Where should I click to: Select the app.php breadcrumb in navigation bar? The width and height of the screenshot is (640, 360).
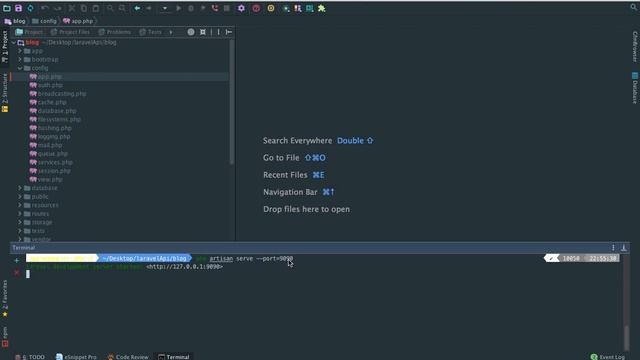[78, 21]
